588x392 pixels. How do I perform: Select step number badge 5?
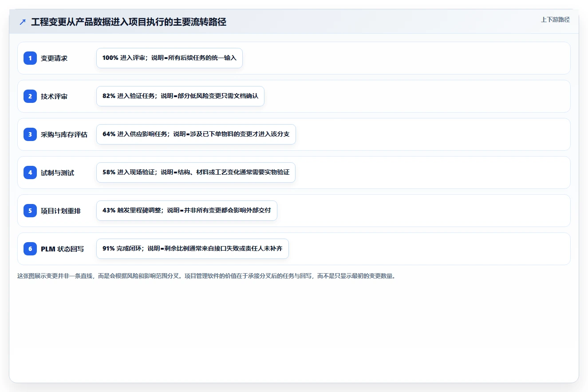pos(30,211)
